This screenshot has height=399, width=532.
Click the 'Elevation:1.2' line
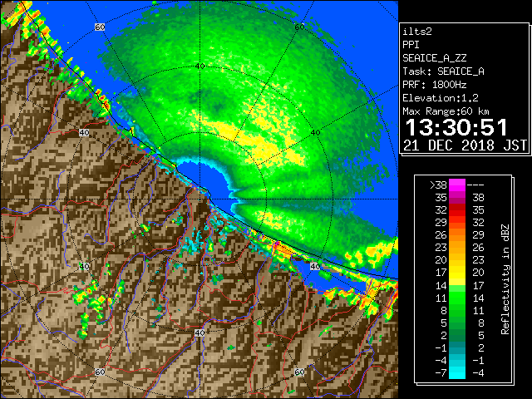point(441,98)
